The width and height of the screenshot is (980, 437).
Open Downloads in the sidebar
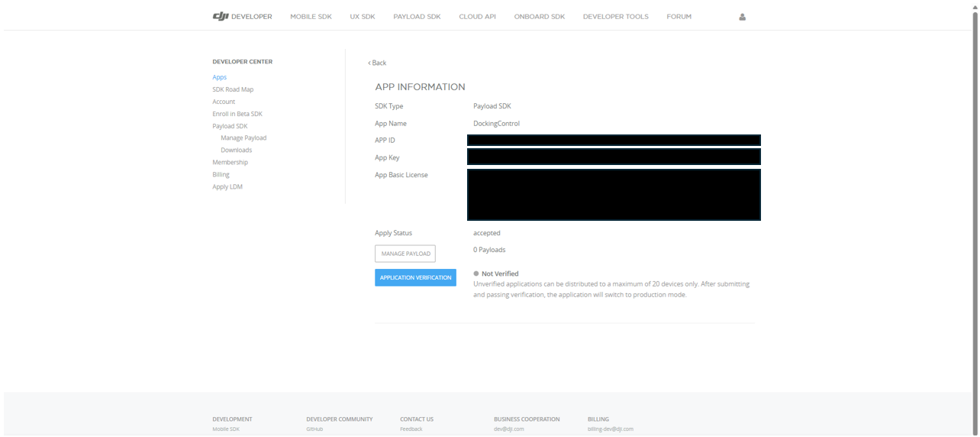[236, 151]
